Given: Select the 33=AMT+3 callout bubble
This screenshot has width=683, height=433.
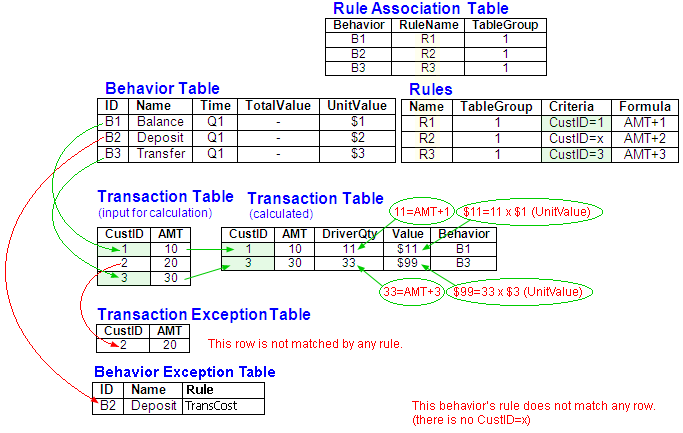Looking at the screenshot, I should coord(411,293).
